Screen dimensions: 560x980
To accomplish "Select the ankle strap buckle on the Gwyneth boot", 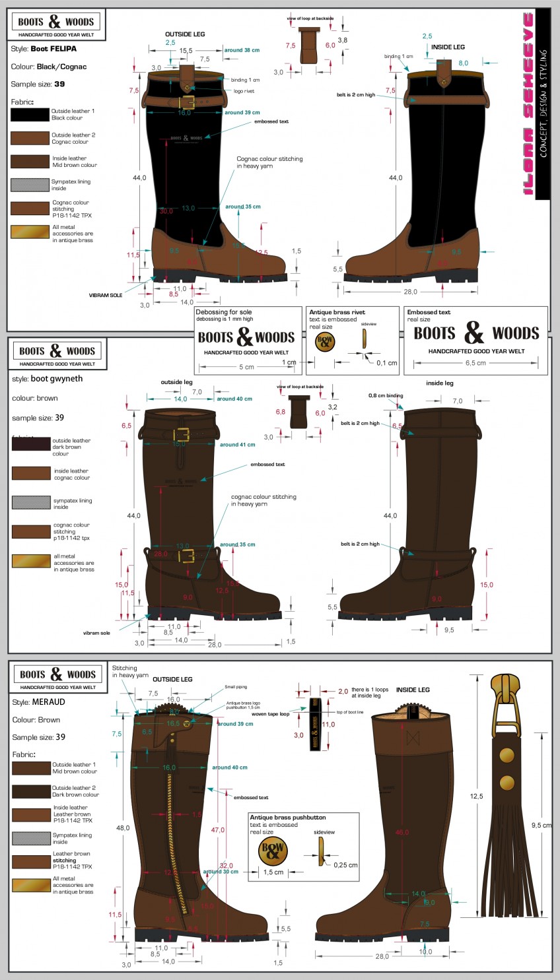I will coord(186,556).
